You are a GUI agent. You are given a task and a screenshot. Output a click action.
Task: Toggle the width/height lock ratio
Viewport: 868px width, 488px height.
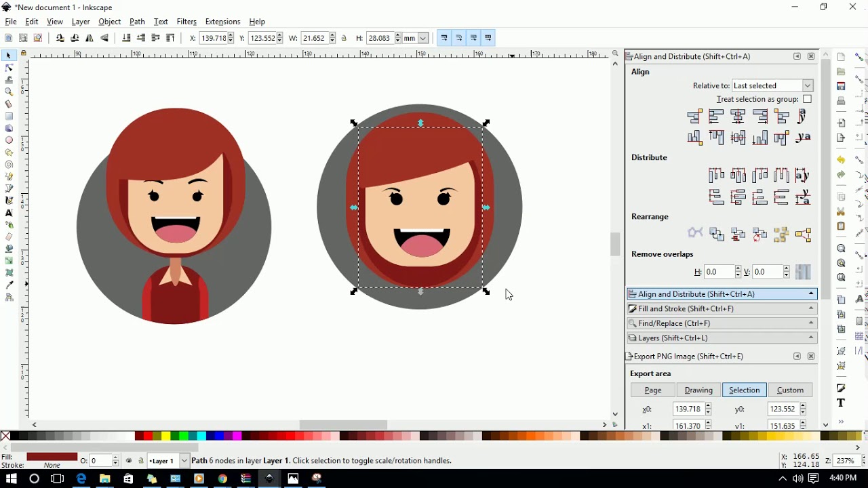[x=344, y=39]
